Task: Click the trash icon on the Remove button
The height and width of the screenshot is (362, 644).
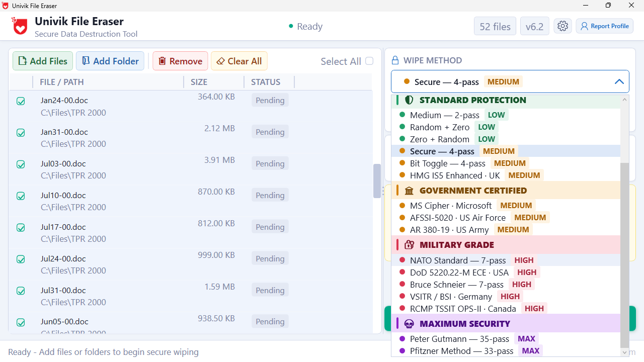Action: pos(161,60)
